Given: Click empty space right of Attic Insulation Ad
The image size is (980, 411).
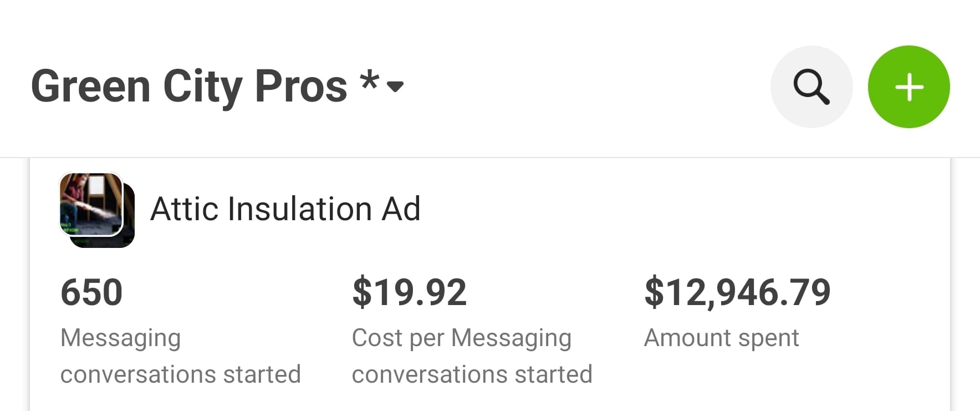Looking at the screenshot, I should [665, 209].
